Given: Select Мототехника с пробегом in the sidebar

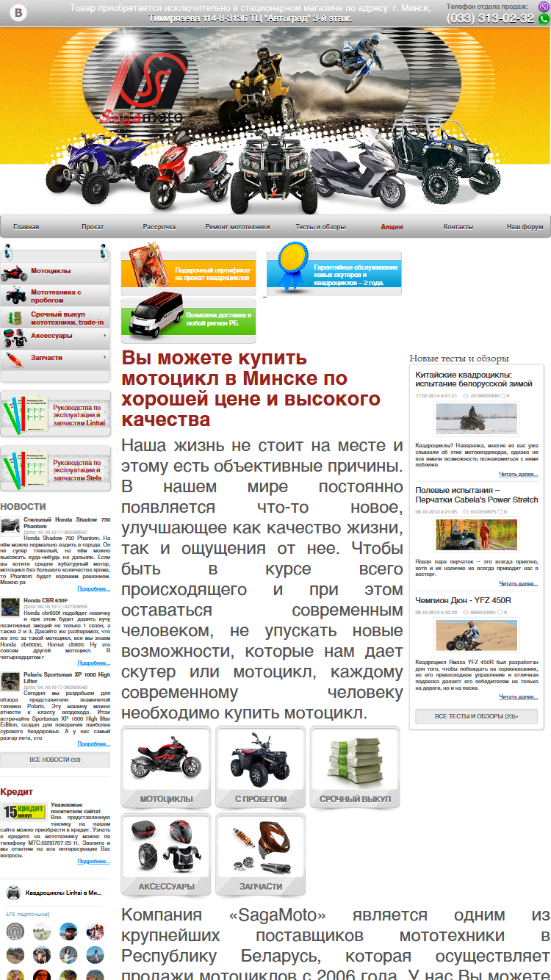Looking at the screenshot, I should click(56, 296).
